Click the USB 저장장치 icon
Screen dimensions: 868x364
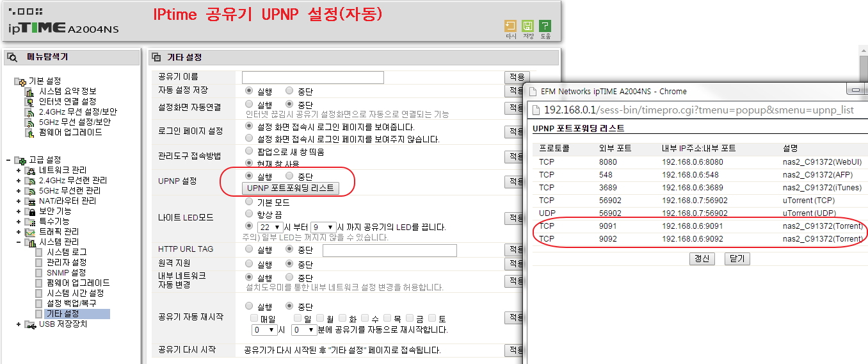click(x=29, y=324)
